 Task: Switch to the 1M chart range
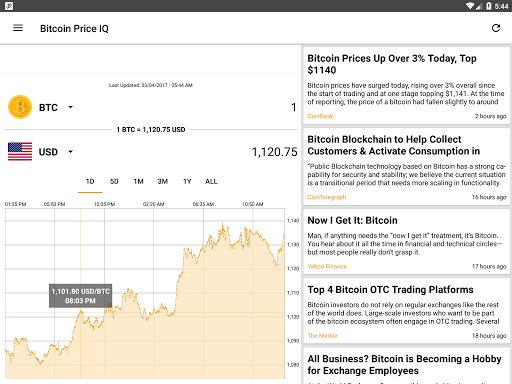point(138,182)
